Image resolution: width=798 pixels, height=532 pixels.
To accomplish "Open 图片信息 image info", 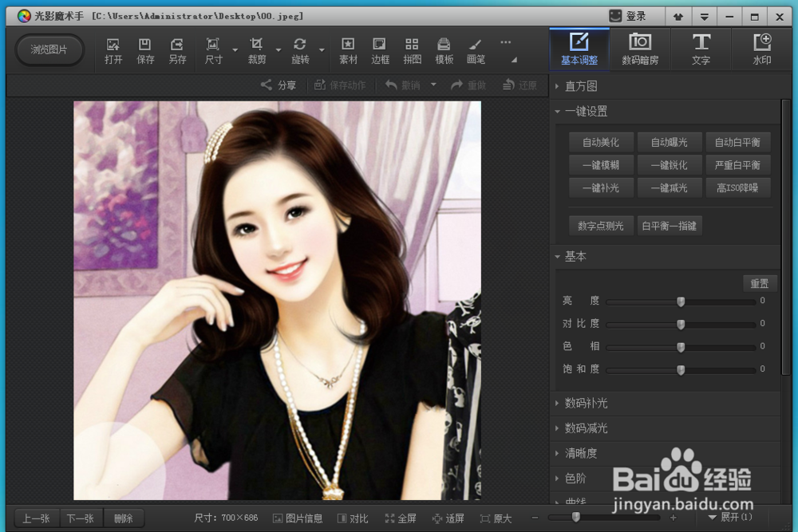I will (x=298, y=518).
